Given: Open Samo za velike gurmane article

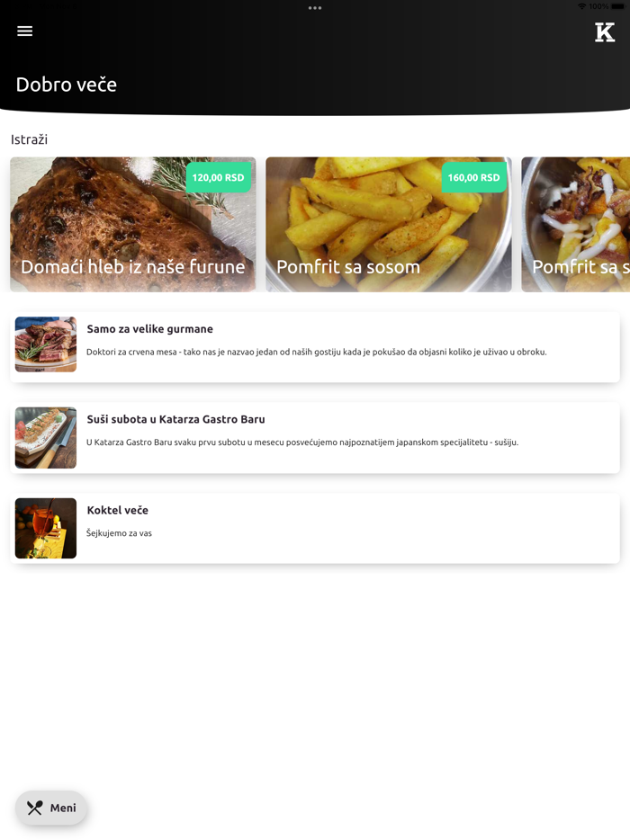Looking at the screenshot, I should click(315, 346).
